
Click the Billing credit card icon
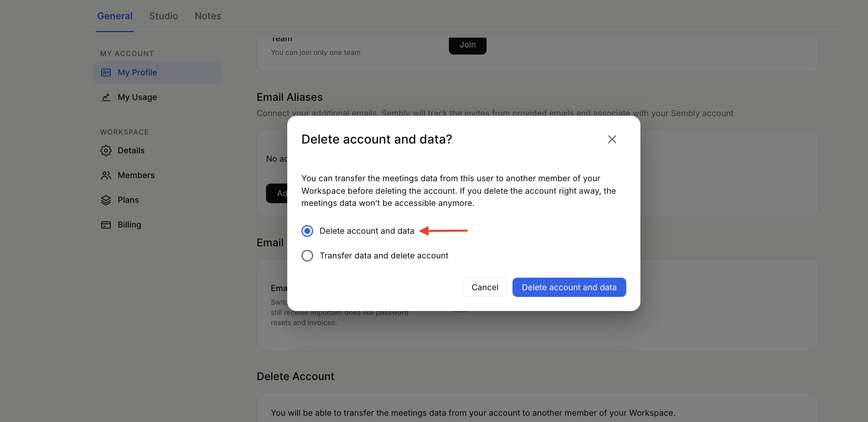[106, 225]
